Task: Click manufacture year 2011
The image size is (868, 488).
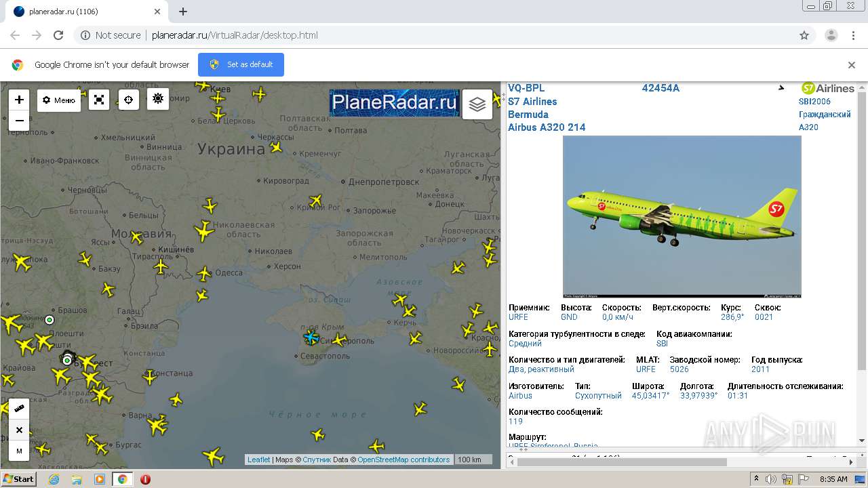Action: coord(760,369)
